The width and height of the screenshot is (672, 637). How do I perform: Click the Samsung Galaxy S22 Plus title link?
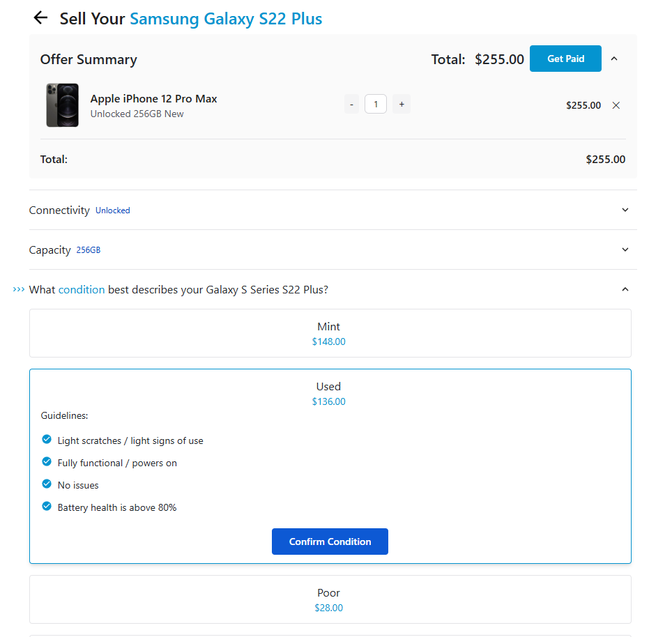coord(226,19)
